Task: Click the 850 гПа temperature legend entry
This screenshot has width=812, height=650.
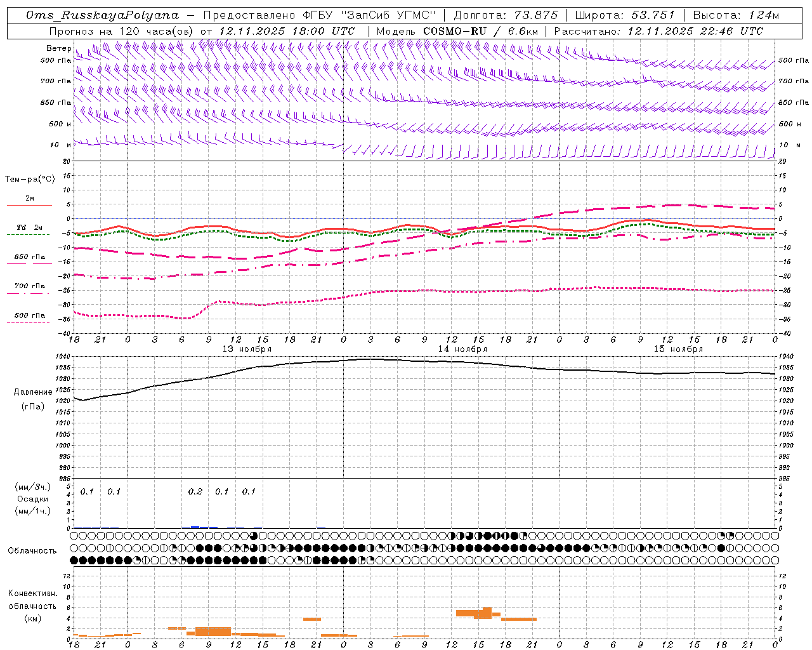Action: tap(29, 257)
